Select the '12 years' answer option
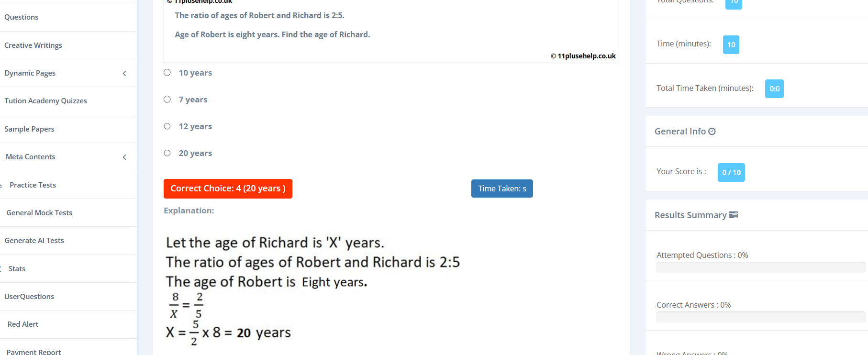 coord(167,126)
